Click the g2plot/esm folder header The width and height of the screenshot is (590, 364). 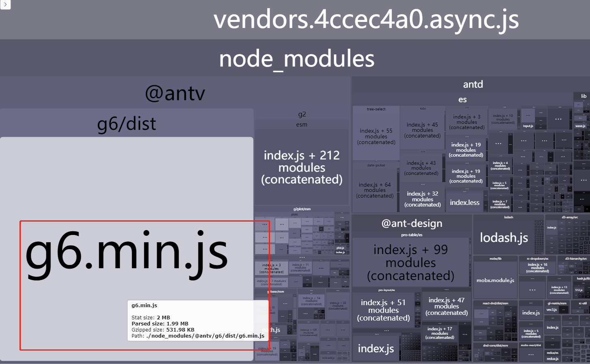pos(302,209)
